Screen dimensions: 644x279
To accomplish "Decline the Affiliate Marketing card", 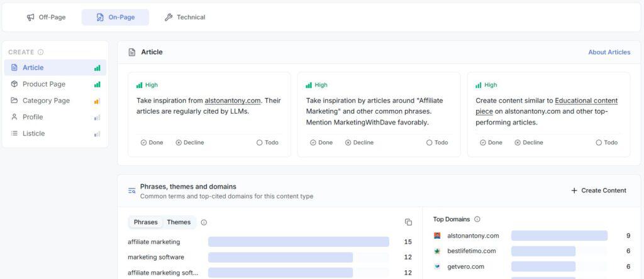I will (x=359, y=143).
